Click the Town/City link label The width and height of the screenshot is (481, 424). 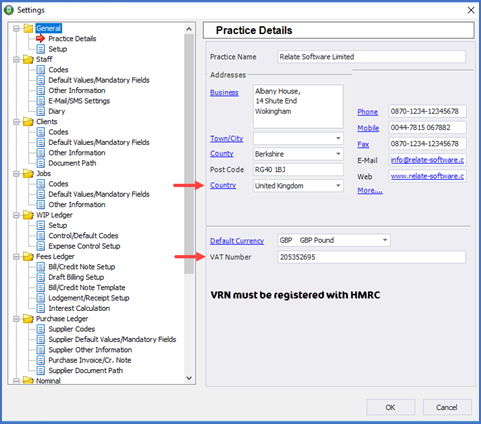(x=227, y=138)
